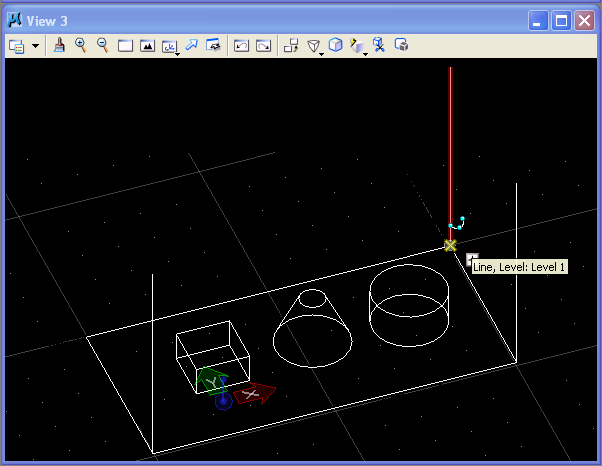Click the red X axis arrow
The width and height of the screenshot is (602, 466).
pyautogui.click(x=255, y=393)
